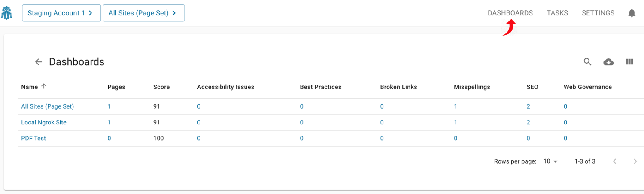Open rows per page dropdown
644x194 pixels.
(x=550, y=161)
